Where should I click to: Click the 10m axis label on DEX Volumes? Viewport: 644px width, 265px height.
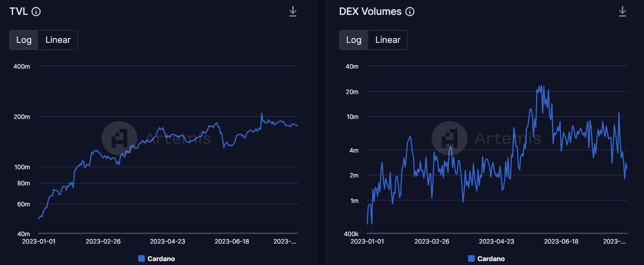tap(352, 117)
